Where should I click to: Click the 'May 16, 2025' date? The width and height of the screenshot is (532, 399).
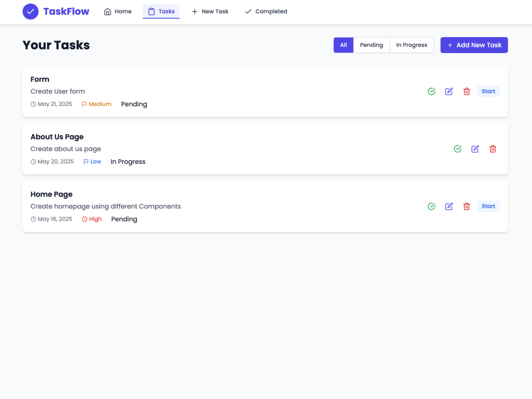[55, 219]
